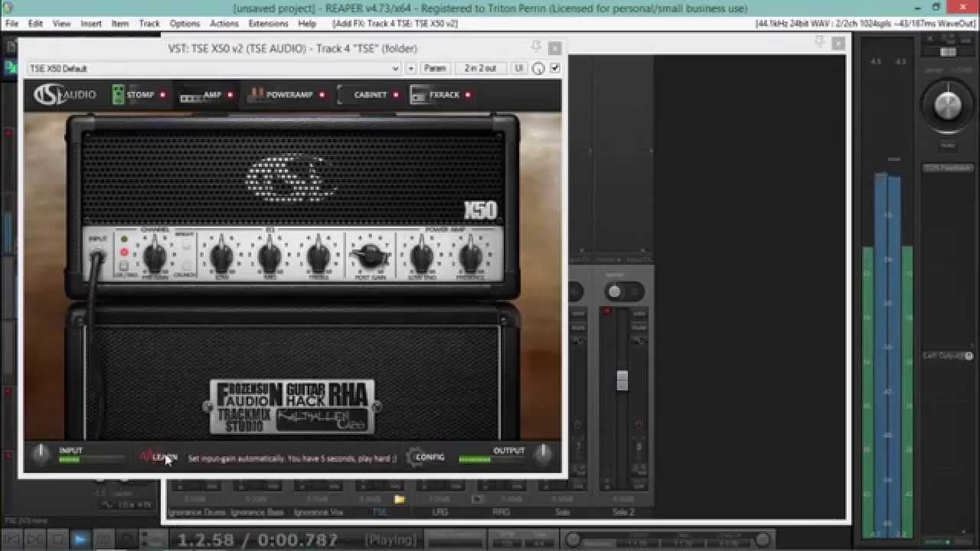Open the View menu
Viewport: 980px width, 551px height.
tap(62, 24)
